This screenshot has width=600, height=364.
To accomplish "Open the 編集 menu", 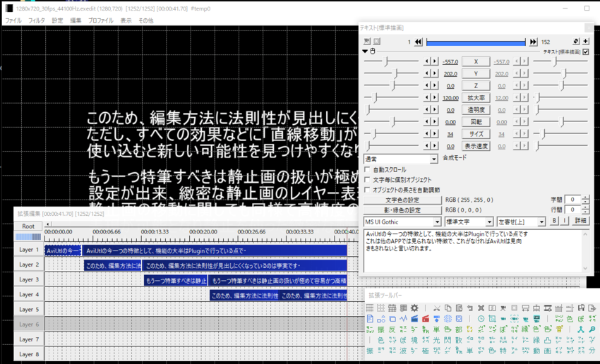I will tap(76, 20).
